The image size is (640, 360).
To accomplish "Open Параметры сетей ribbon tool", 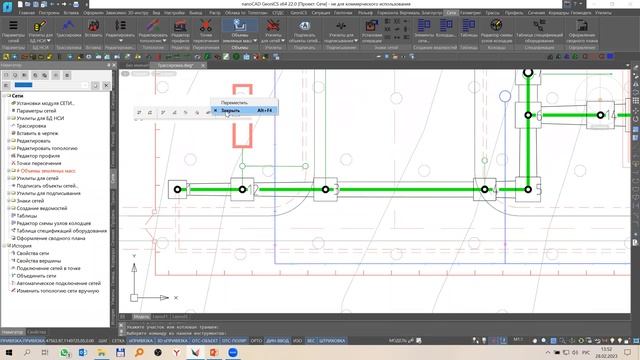I will (13, 31).
